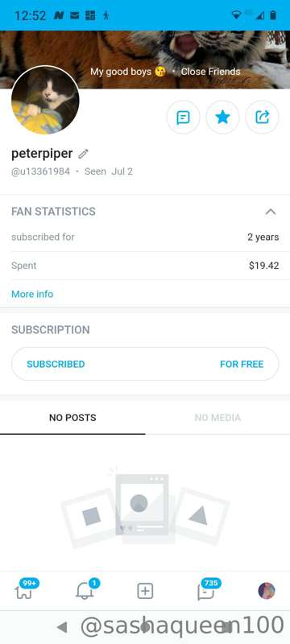
Task: View peterpiper's cat profile picture
Action: (45, 100)
